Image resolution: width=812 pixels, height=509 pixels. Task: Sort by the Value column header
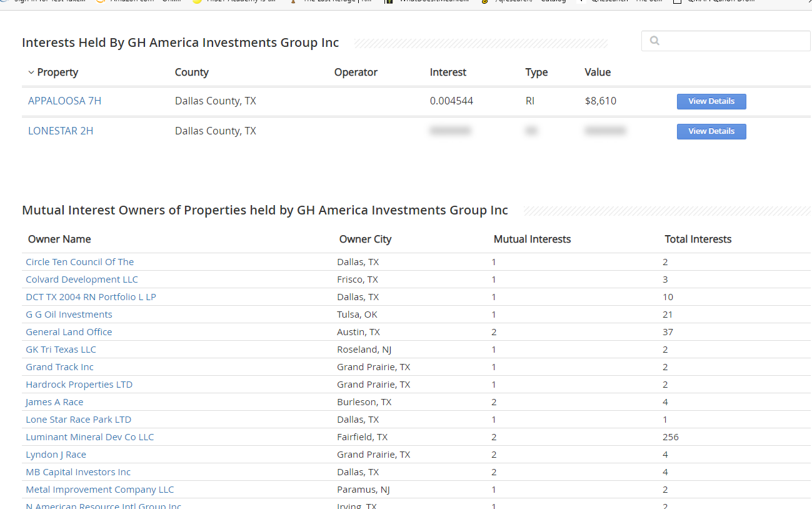598,72
